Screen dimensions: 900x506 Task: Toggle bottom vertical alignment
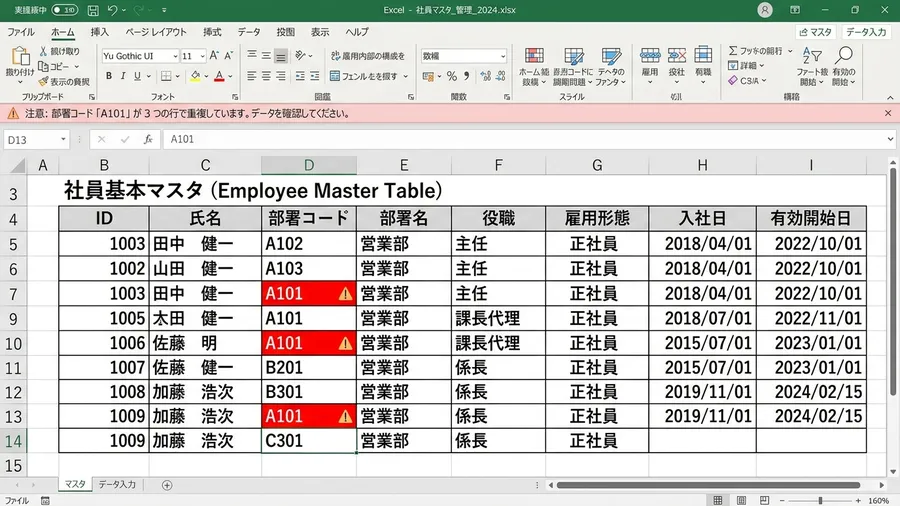(281, 56)
